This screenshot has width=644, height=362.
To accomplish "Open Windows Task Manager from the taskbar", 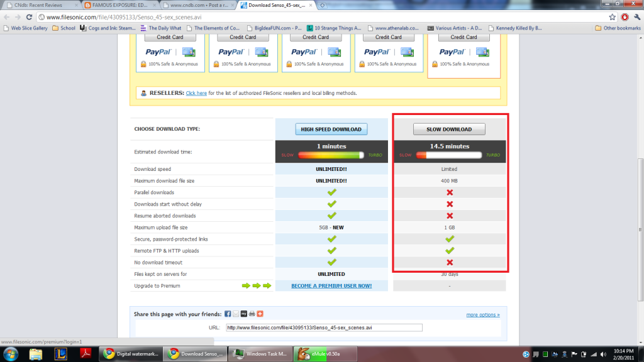I will 260,354.
